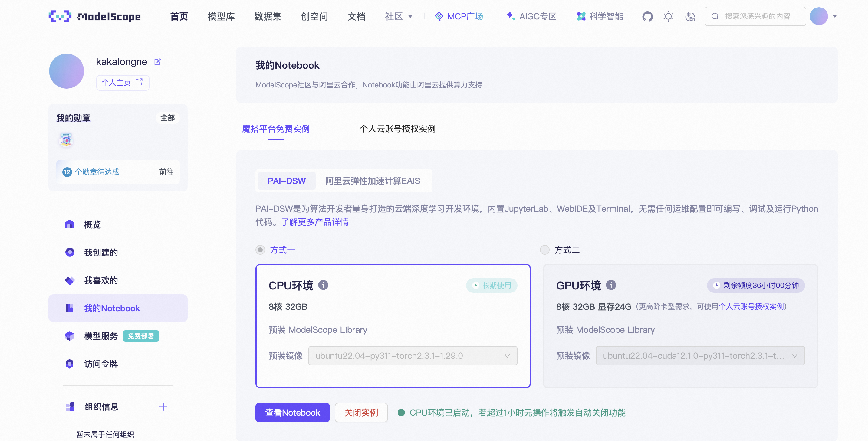This screenshot has height=441, width=868.
Task: Click edit icon next to kakalongne
Action: click(157, 62)
